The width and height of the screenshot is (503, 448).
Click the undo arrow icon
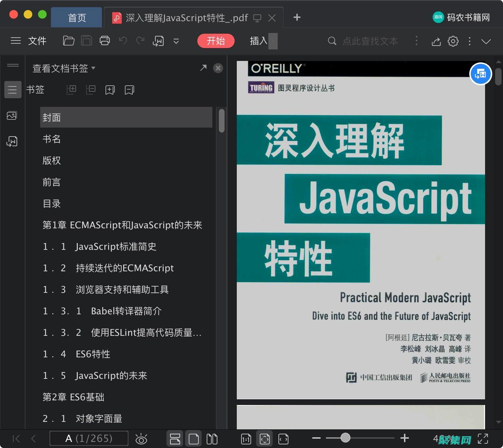[x=123, y=40]
